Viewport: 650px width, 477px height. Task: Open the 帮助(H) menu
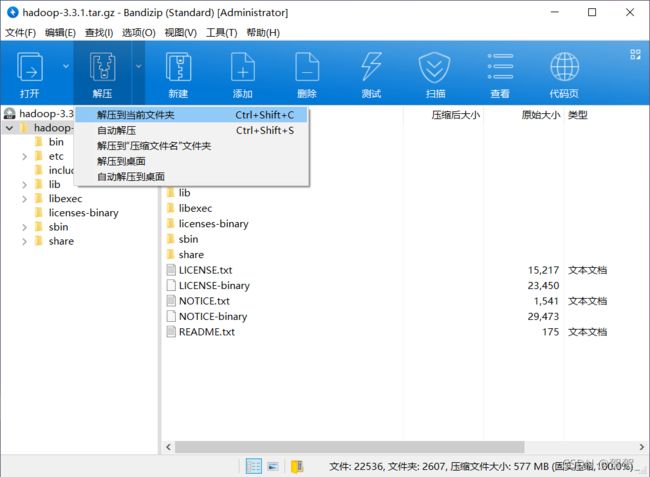pyautogui.click(x=263, y=33)
